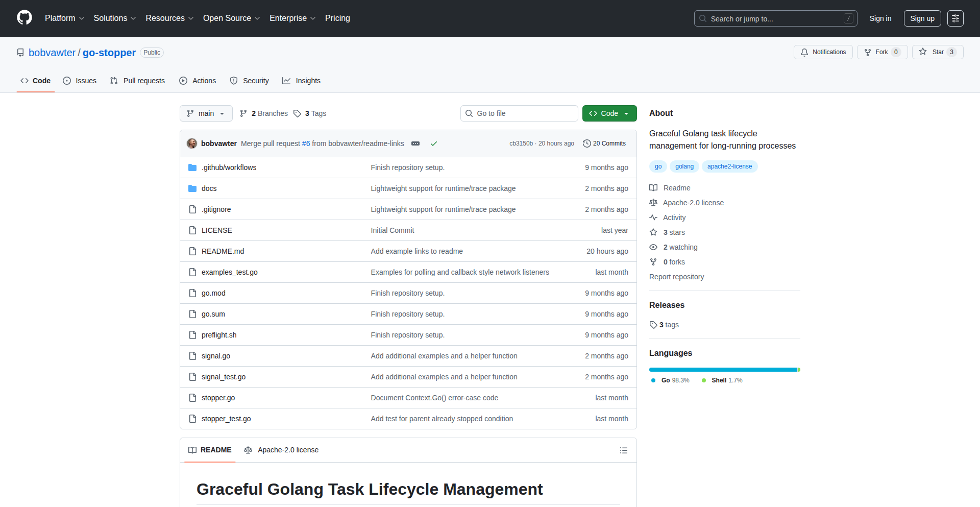Expand the green Code dropdown
This screenshot has width=980, height=507.
609,113
